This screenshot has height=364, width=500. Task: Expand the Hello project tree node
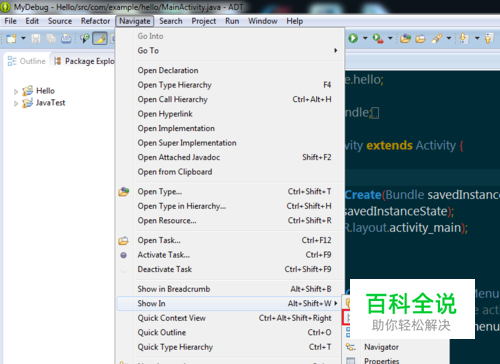pos(16,91)
